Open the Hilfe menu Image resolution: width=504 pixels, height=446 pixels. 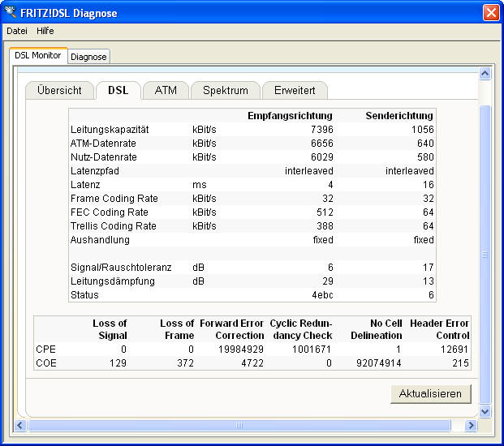45,31
